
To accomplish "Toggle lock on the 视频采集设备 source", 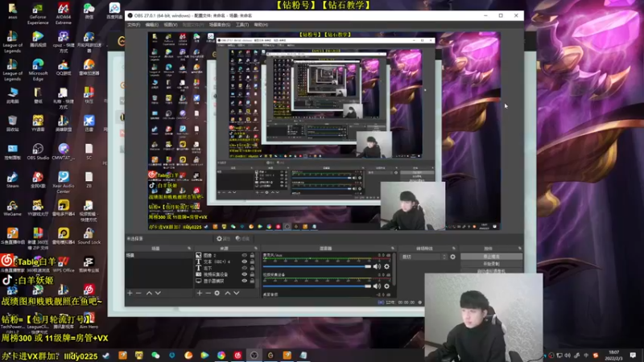I will 252,274.
